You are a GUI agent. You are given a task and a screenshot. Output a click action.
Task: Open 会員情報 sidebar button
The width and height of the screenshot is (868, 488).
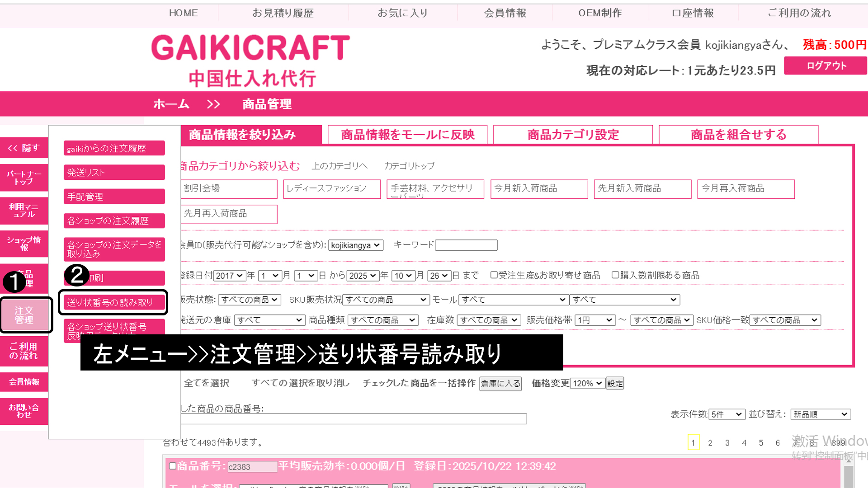[24, 382]
